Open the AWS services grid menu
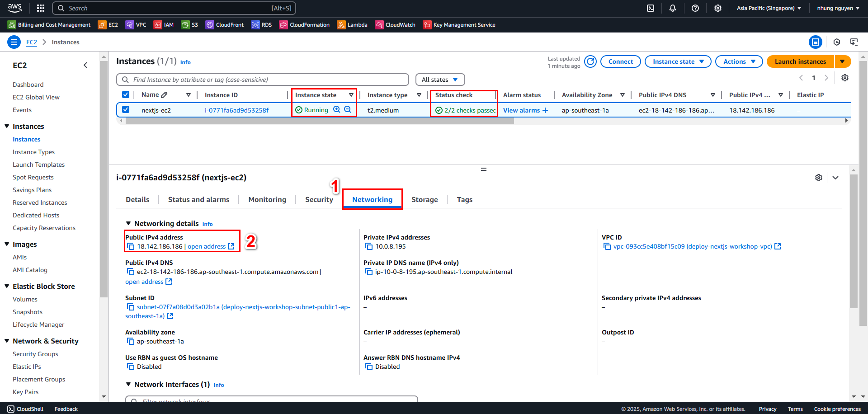The width and height of the screenshot is (868, 414). (x=41, y=8)
